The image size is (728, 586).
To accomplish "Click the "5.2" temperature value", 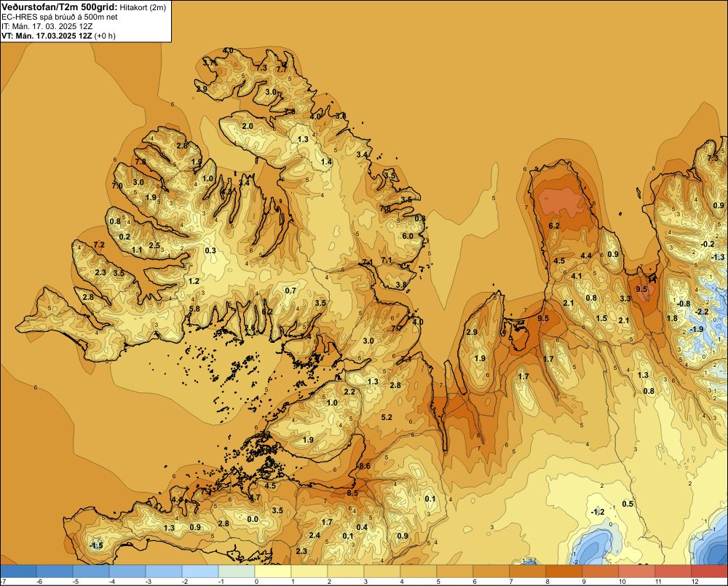I will pos(387,417).
